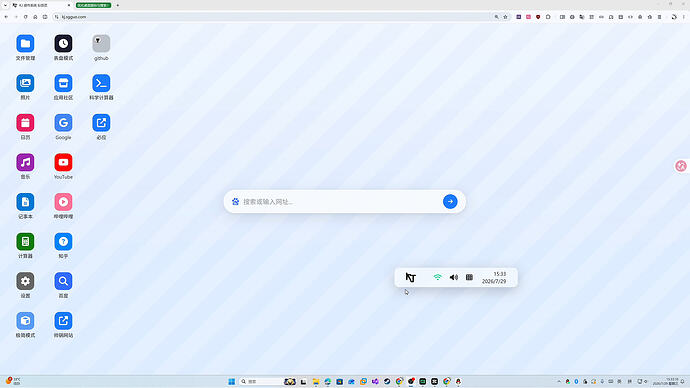Open the 文件管理 file manager app
Screen dimensions: 690x388
pyautogui.click(x=25, y=44)
